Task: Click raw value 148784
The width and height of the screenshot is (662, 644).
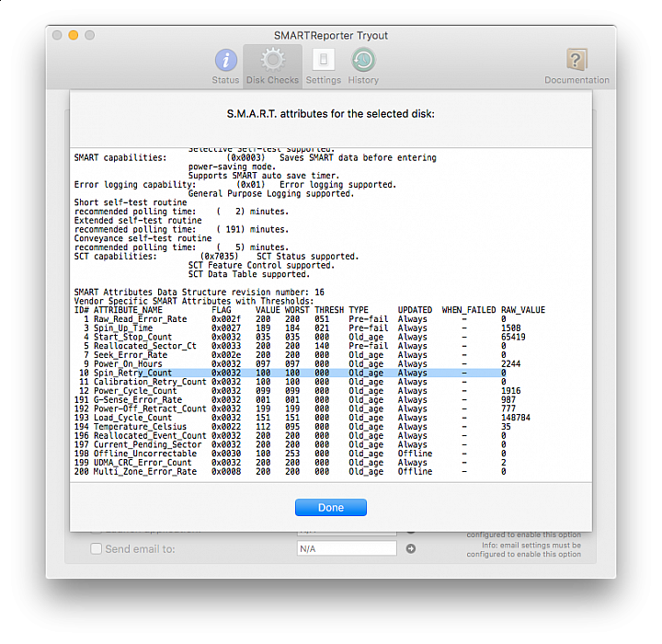Action: tap(516, 418)
